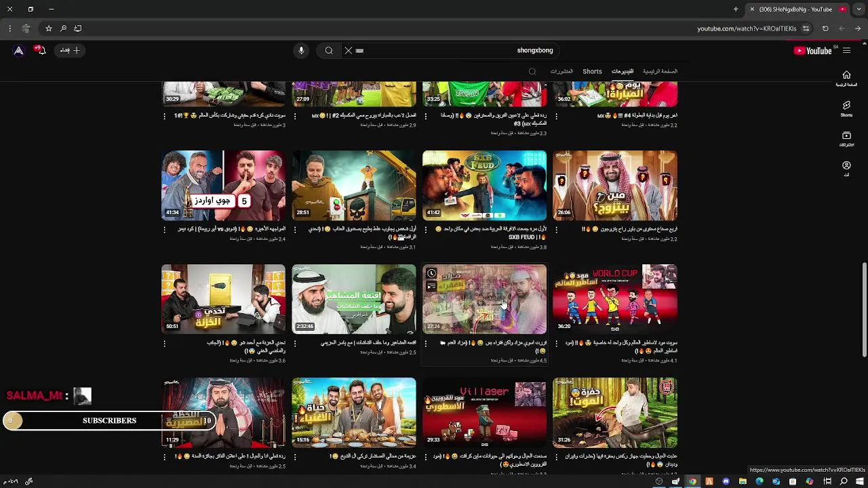Open taskbar search magnifier
The width and height of the screenshot is (868, 488).
844,481
